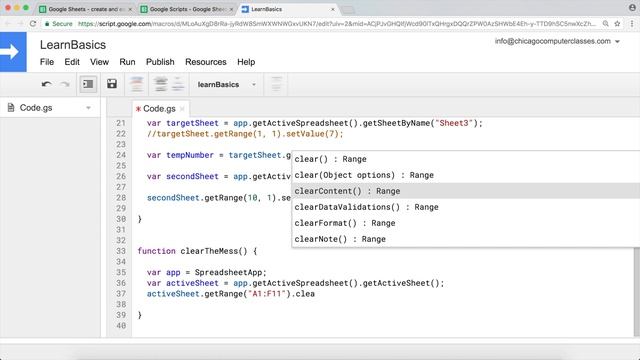
Task: Undo the last edit
Action: [46, 84]
